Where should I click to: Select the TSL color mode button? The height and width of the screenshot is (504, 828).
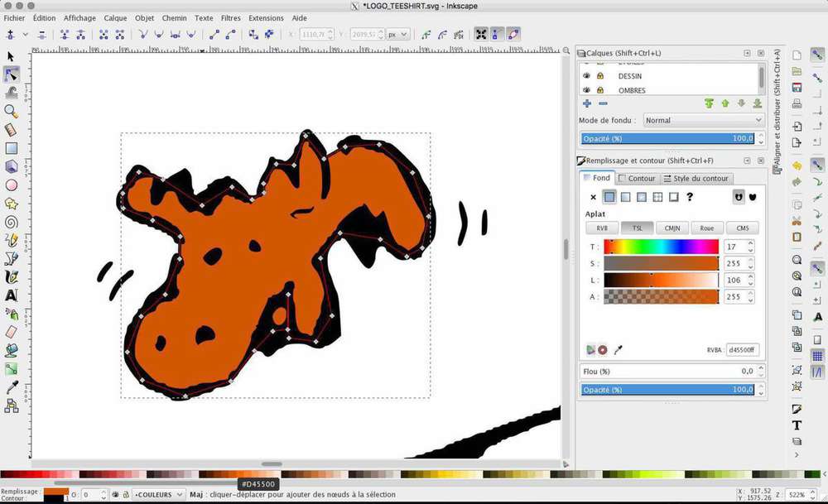coord(638,228)
